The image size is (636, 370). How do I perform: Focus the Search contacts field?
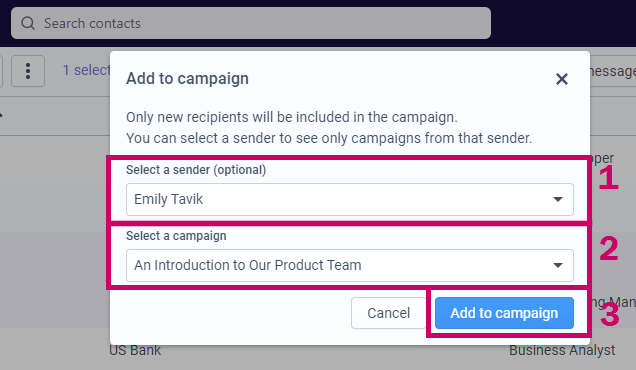coord(251,23)
